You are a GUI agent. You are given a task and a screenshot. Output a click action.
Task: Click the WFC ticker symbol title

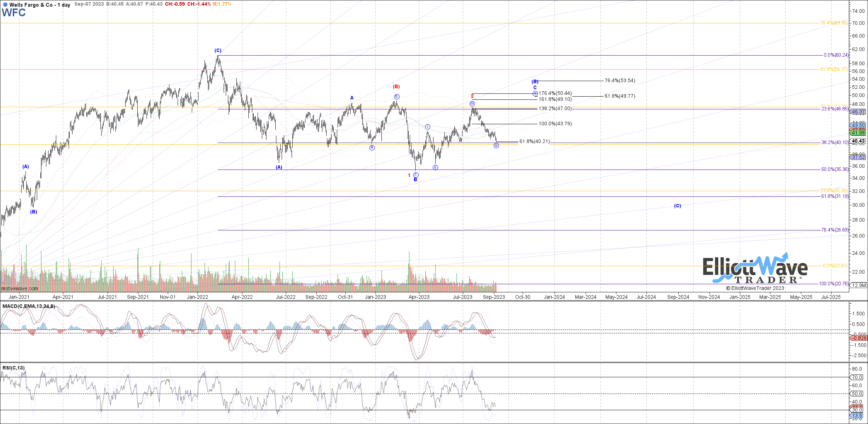14,13
